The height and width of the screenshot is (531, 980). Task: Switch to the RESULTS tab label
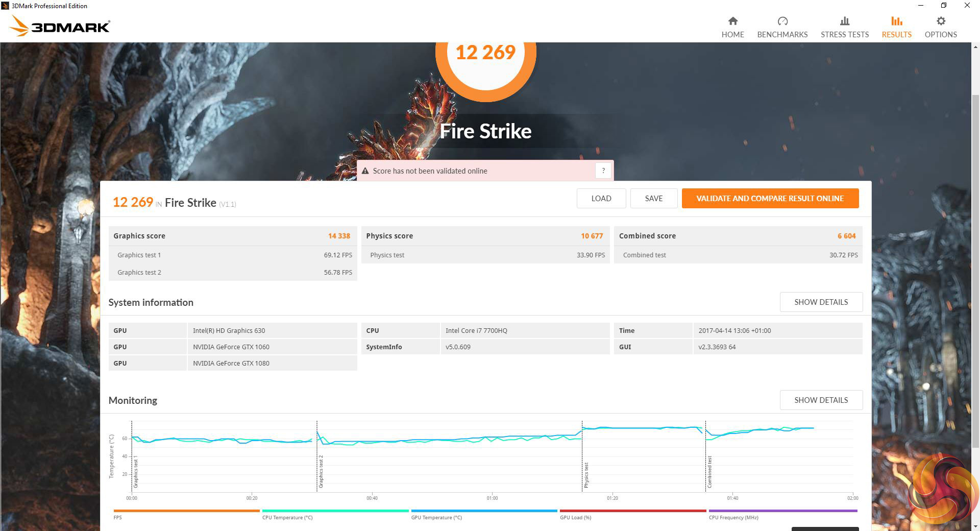pyautogui.click(x=897, y=35)
